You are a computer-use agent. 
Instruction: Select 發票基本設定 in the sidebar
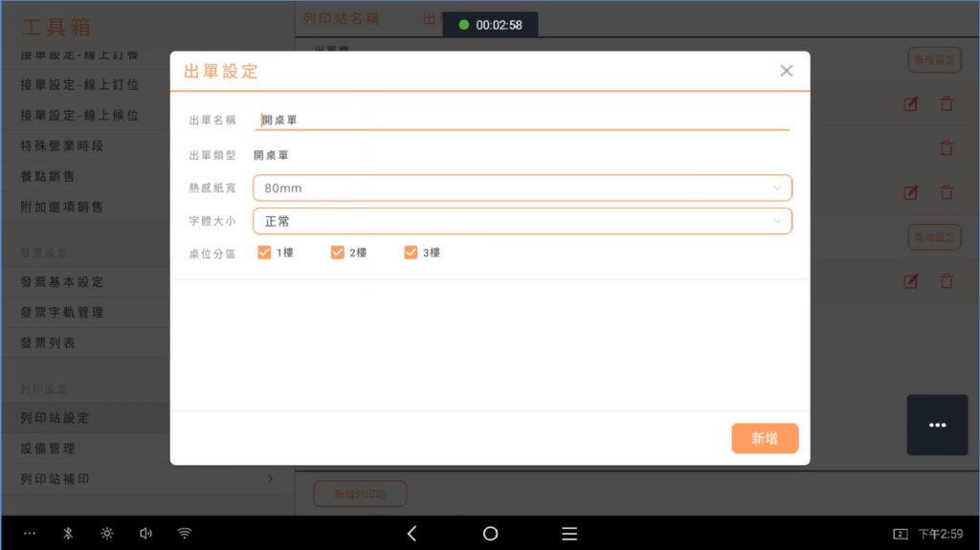tap(62, 282)
